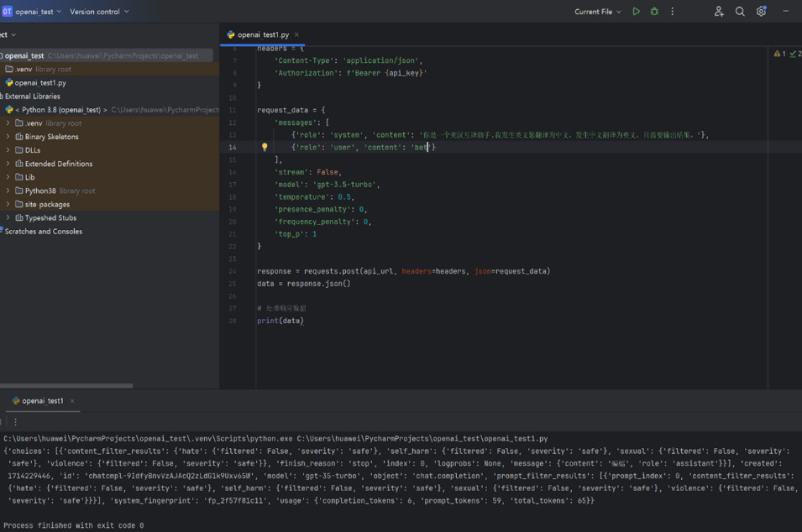Select the site-packages label

tap(47, 205)
